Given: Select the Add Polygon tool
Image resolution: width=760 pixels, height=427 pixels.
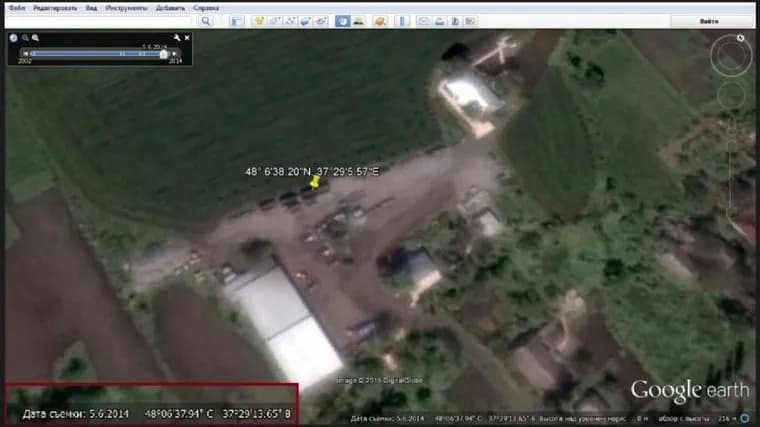Looking at the screenshot, I should 275,20.
